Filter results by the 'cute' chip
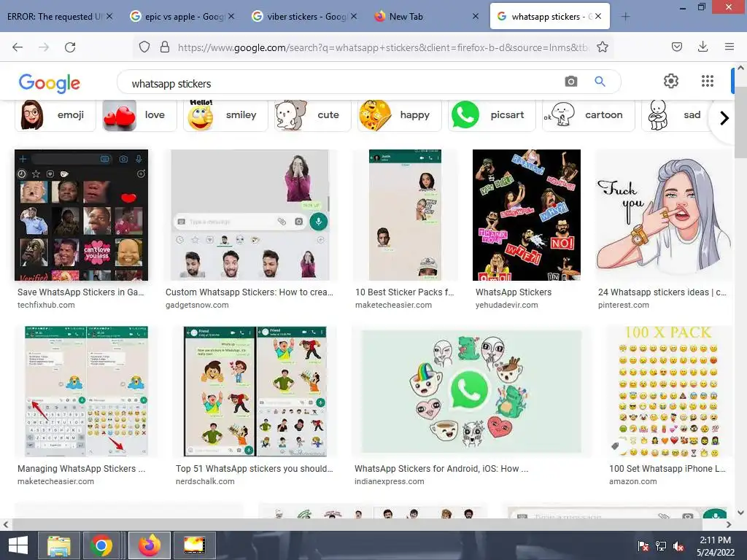The width and height of the screenshot is (747, 560). pos(312,114)
